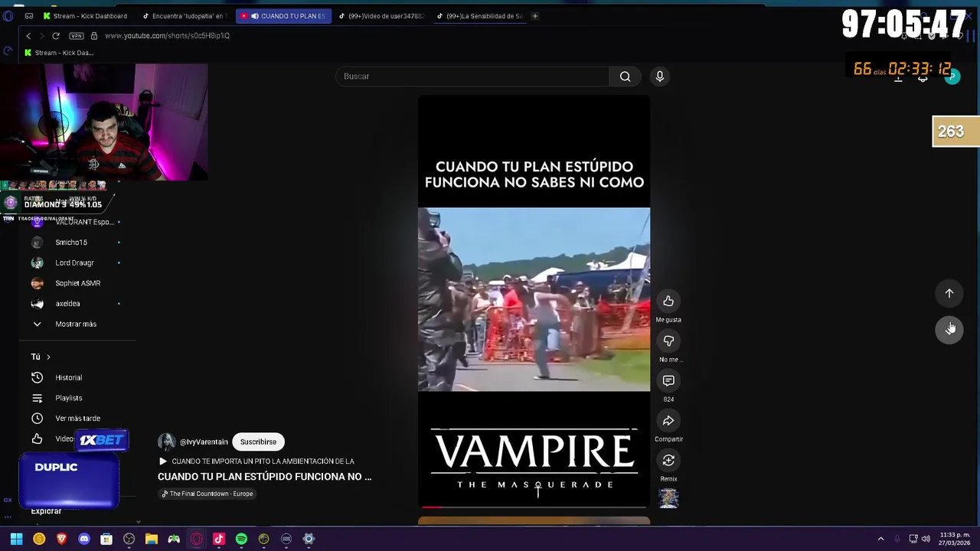The image size is (980, 551).
Task: Focus the Buscar search field
Action: click(x=472, y=77)
